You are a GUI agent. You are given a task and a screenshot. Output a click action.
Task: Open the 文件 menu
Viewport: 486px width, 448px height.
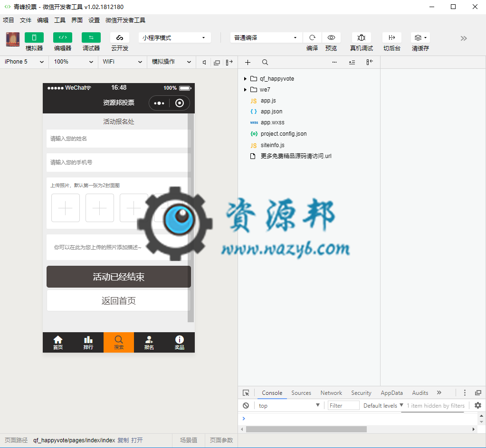(25, 20)
